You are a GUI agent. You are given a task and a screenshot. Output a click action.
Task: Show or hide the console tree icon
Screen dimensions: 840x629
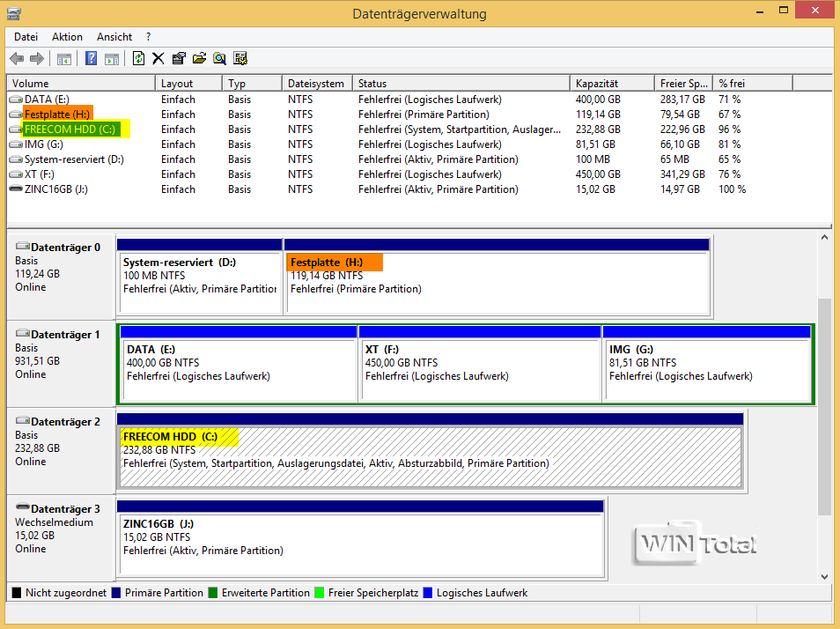[64, 59]
